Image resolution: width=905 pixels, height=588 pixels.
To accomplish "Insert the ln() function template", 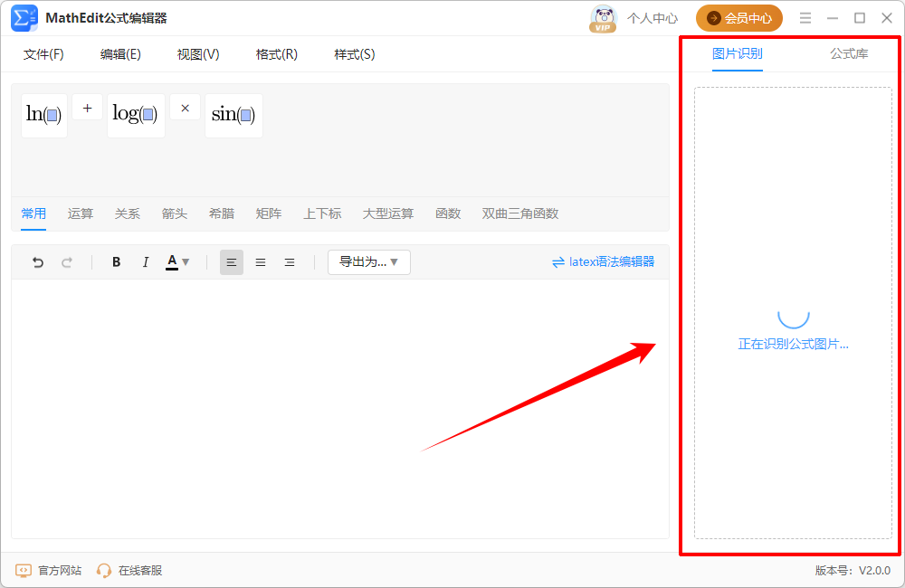I will click(44, 116).
